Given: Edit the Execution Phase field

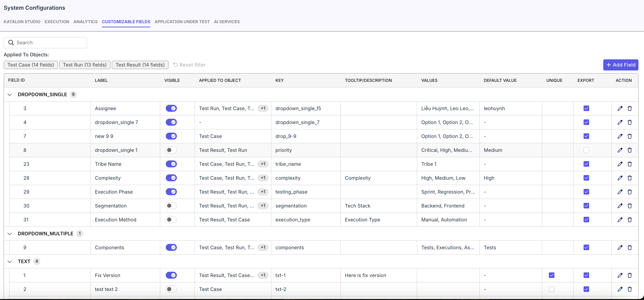Looking at the screenshot, I should pos(620,191).
